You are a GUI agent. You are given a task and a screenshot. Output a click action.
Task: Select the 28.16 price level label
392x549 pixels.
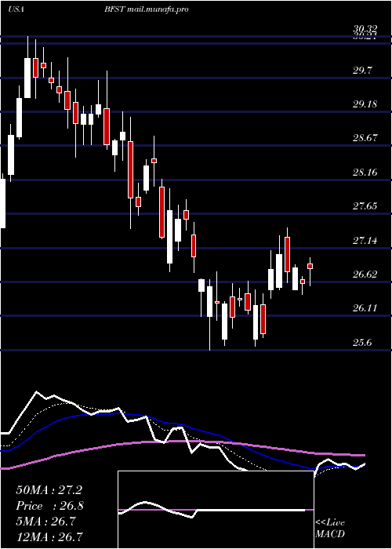365,173
